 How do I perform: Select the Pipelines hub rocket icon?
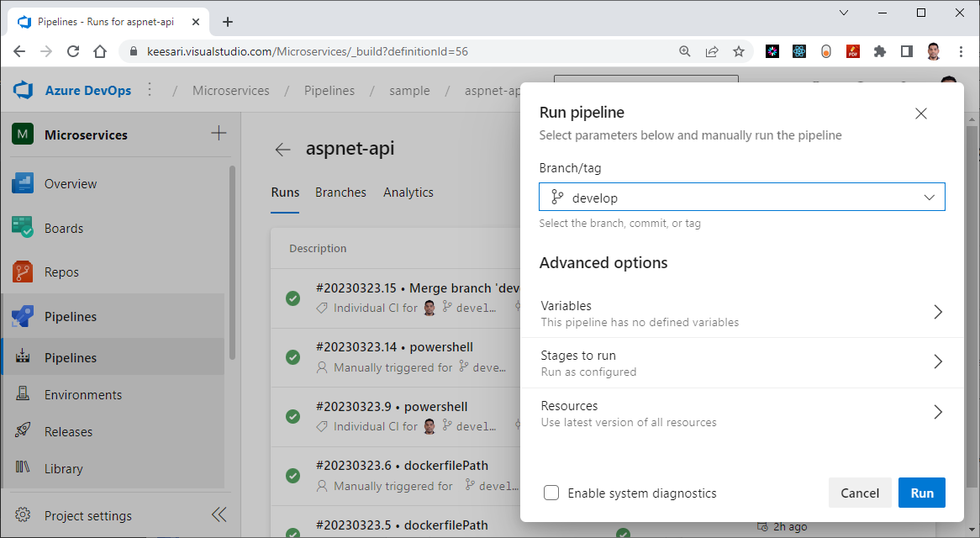click(23, 316)
